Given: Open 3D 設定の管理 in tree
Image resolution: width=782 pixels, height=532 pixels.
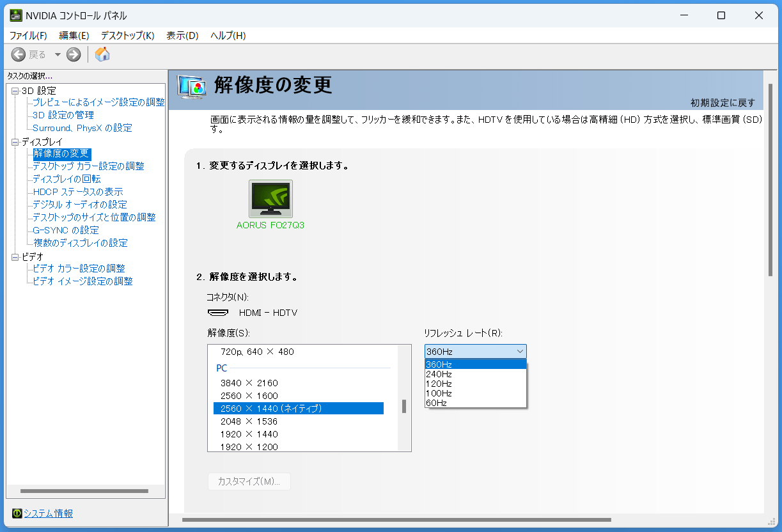Looking at the screenshot, I should point(63,115).
